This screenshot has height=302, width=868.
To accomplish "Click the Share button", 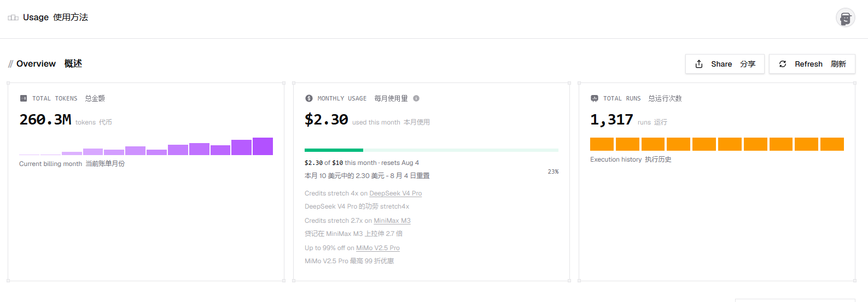I will [x=725, y=64].
